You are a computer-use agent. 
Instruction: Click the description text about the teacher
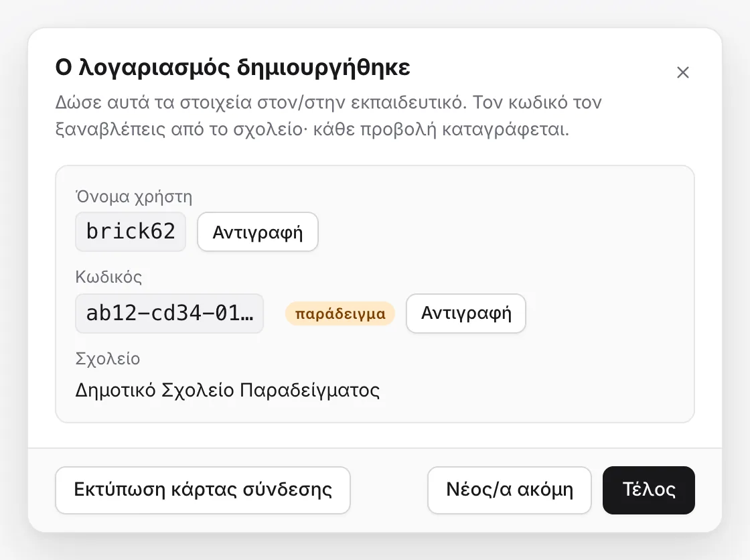pyautogui.click(x=328, y=116)
